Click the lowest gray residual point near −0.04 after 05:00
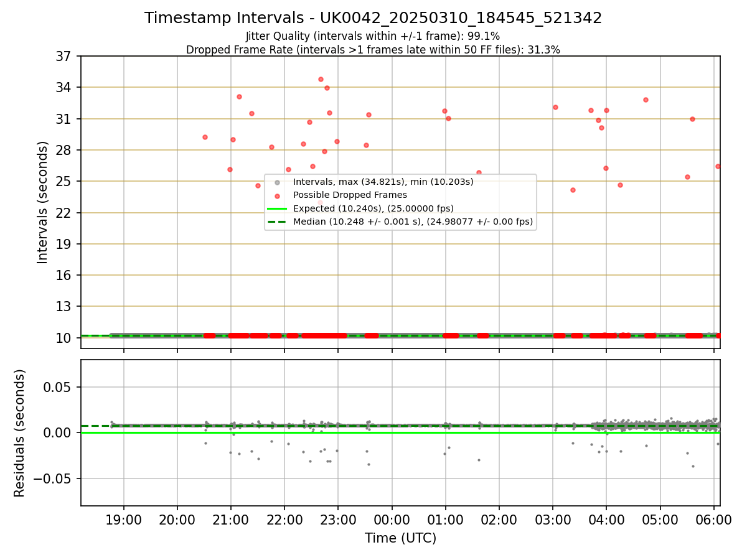Image resolution: width=747 pixels, height=560 pixels. (x=693, y=466)
